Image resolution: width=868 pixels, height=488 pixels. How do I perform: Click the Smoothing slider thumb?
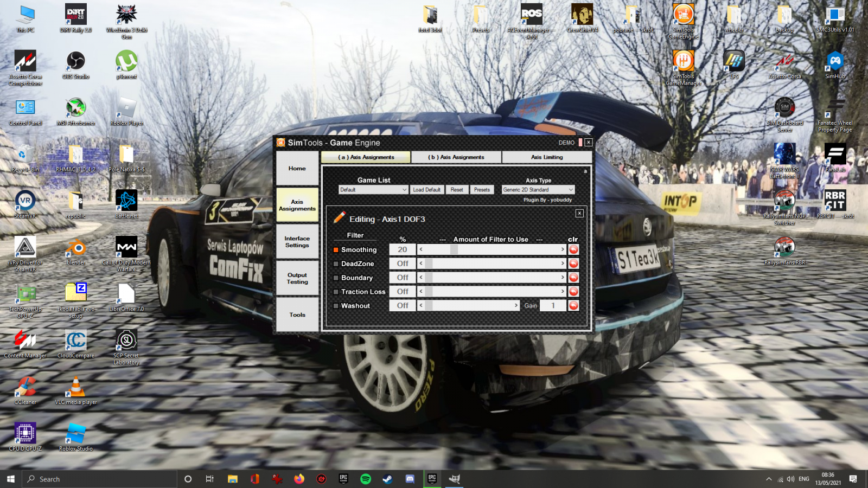coord(454,249)
